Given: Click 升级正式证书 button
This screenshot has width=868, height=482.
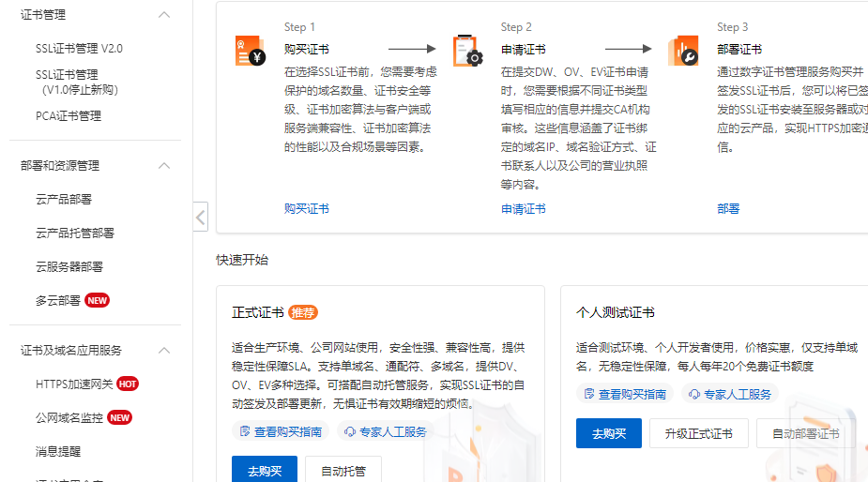Looking at the screenshot, I should (x=698, y=433).
